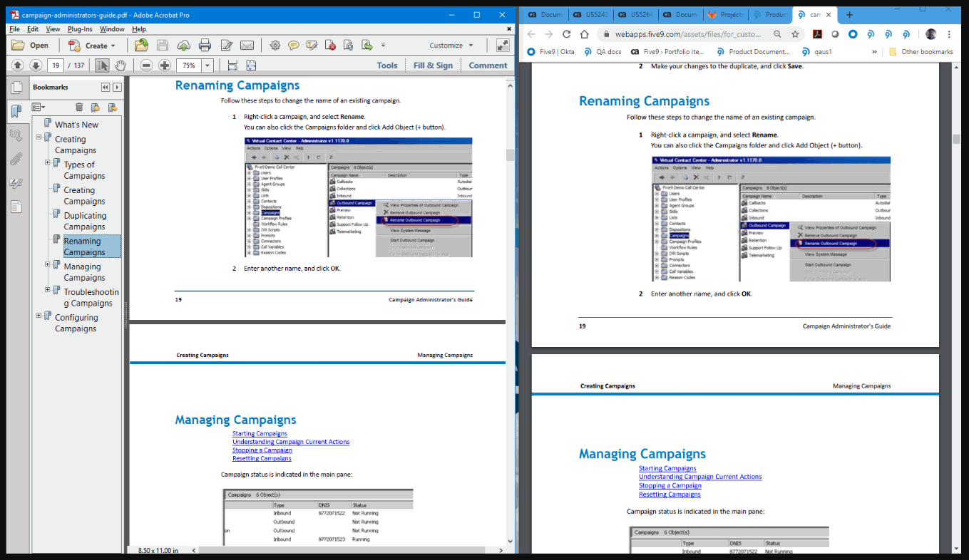
Task: Open the 75% zoom level dropdown
Action: [207, 66]
